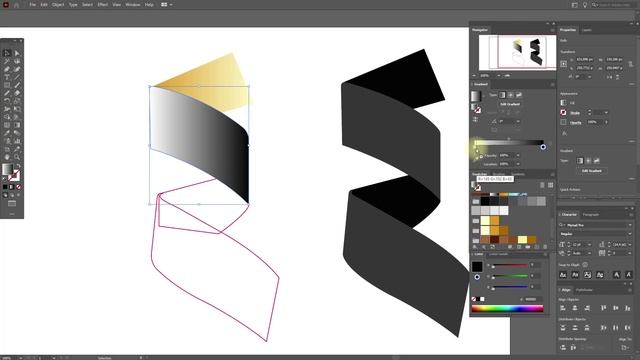Toggle constrain width and height proportions

tap(631, 64)
